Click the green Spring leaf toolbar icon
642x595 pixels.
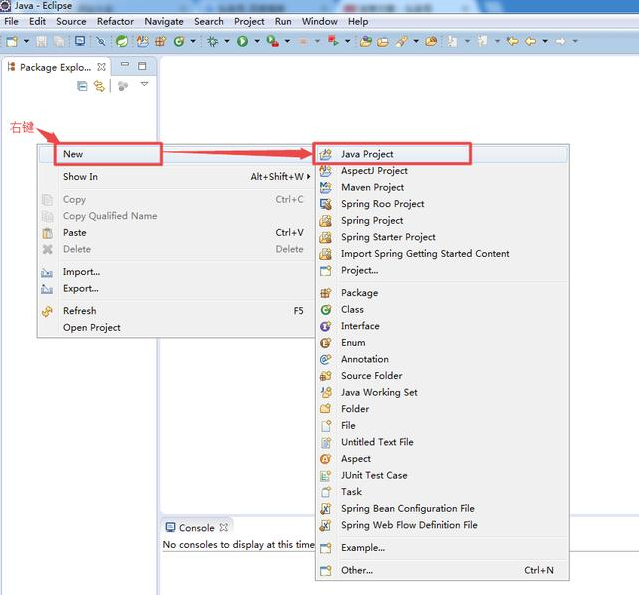pyautogui.click(x=122, y=41)
